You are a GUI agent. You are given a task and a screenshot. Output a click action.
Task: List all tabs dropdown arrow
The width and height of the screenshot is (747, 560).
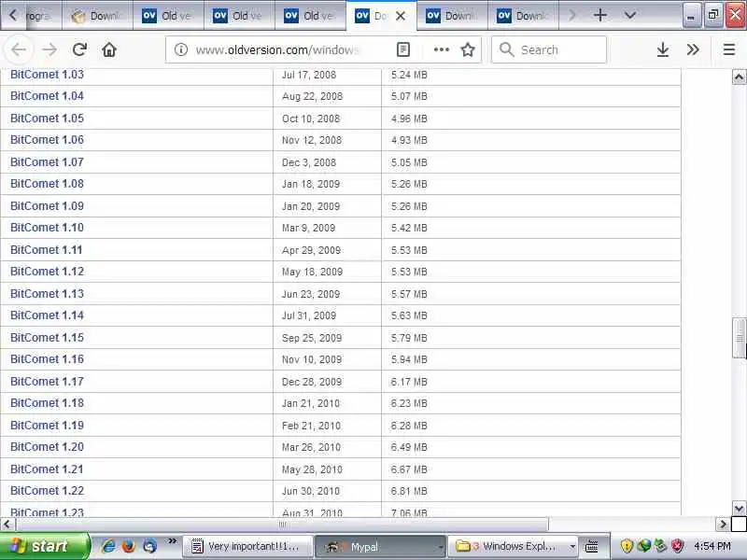pos(629,15)
